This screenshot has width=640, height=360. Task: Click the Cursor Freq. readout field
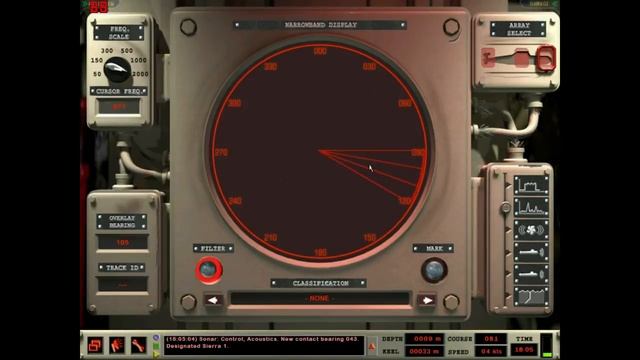tap(119, 107)
